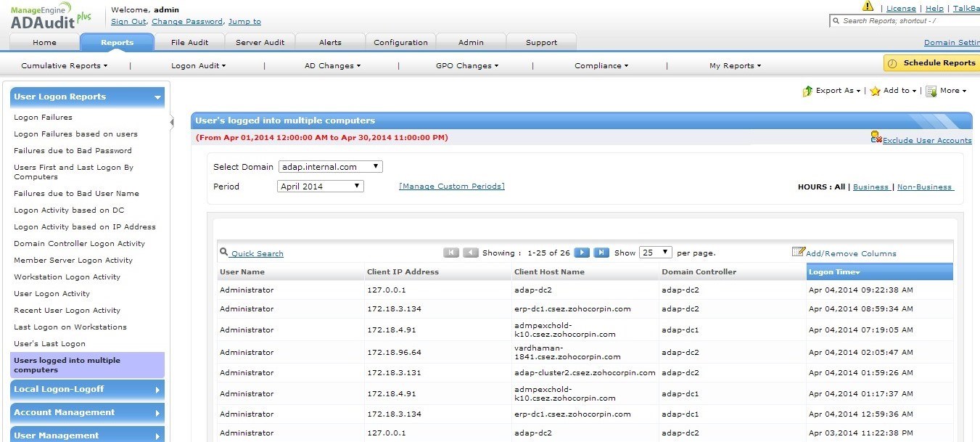Filter by Non-Business hours

[924, 187]
